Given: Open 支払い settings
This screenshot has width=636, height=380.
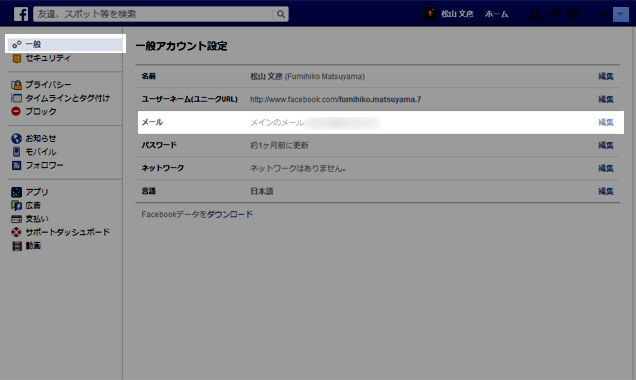Looking at the screenshot, I should [x=37, y=219].
